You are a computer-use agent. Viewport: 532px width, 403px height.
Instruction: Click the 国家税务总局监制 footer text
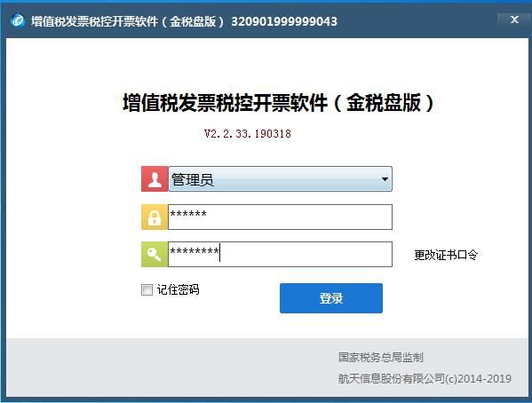381,357
